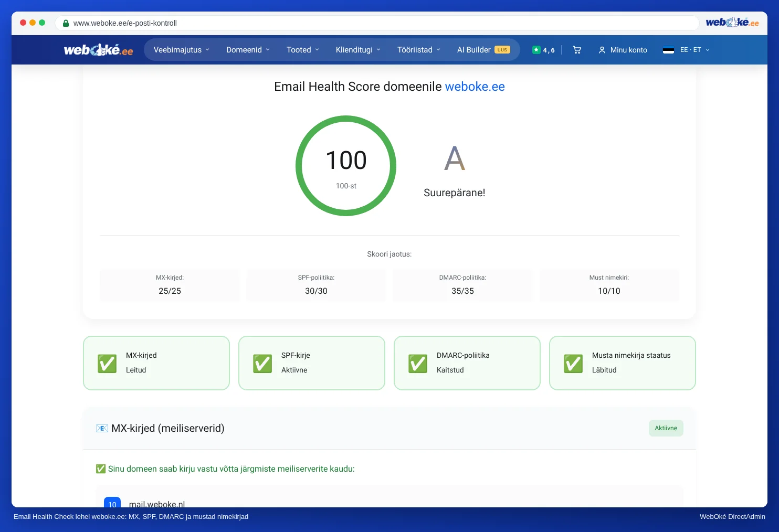Click the yellow minimize window button

point(33,23)
